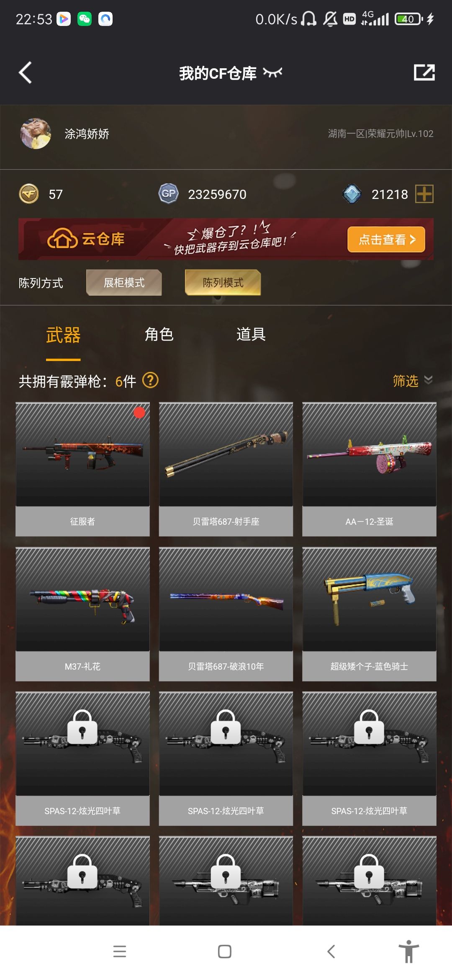Open the 道具 tab
This screenshot has height=980, width=452.
[251, 334]
